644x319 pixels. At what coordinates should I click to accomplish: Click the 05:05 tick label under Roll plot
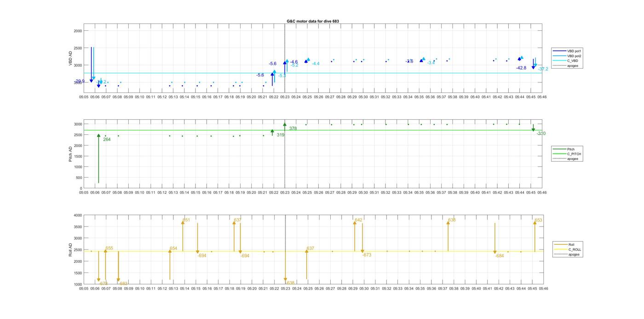[x=84, y=289]
